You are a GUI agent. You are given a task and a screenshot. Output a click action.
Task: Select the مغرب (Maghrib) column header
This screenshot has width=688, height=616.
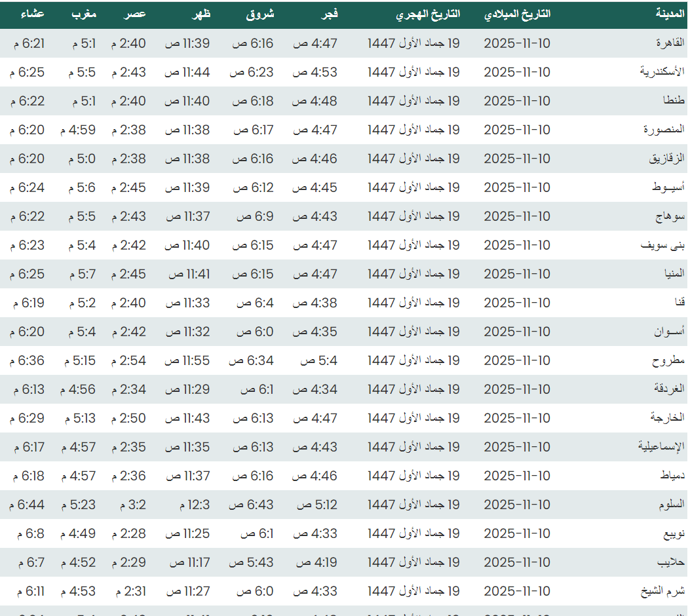[x=84, y=14]
